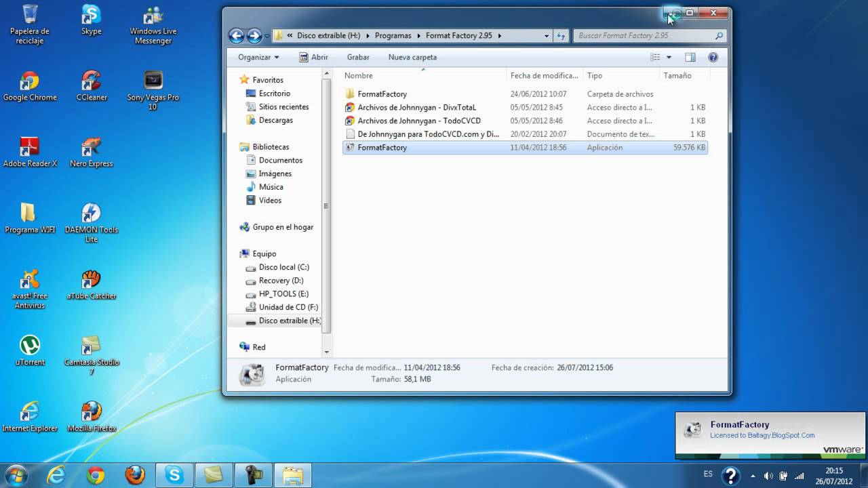
Task: Open Programa WIFI folder on desktop
Action: pos(30,218)
